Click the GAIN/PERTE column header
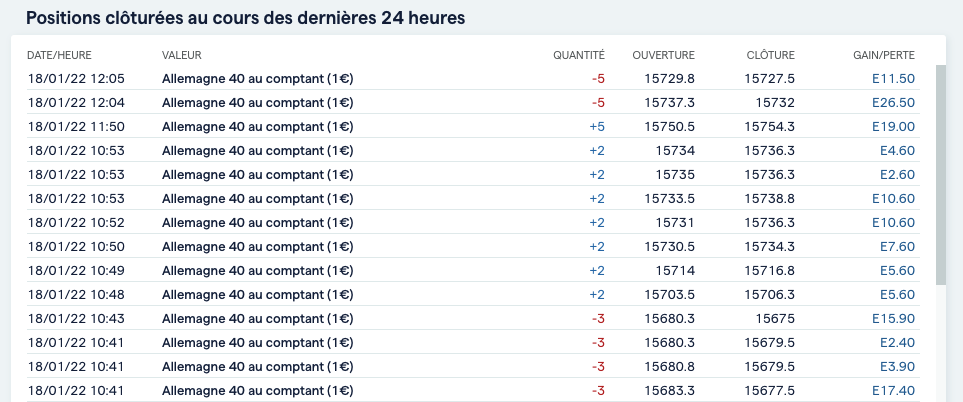The width and height of the screenshot is (963, 402). pyautogui.click(x=883, y=54)
